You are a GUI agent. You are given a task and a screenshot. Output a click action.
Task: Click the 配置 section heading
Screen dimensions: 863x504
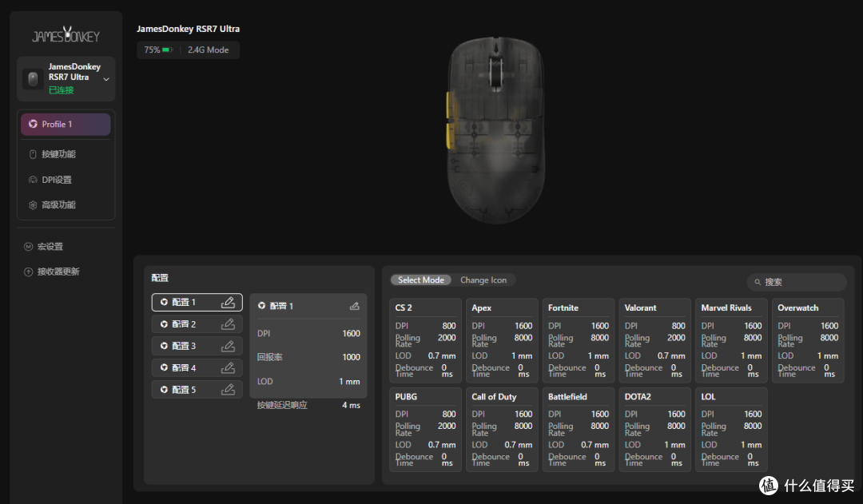pyautogui.click(x=160, y=278)
